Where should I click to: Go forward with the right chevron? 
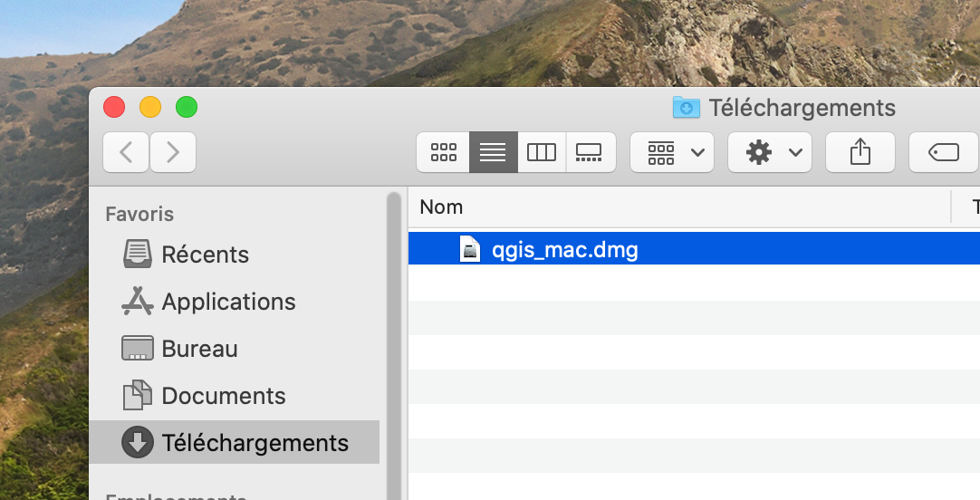173,152
